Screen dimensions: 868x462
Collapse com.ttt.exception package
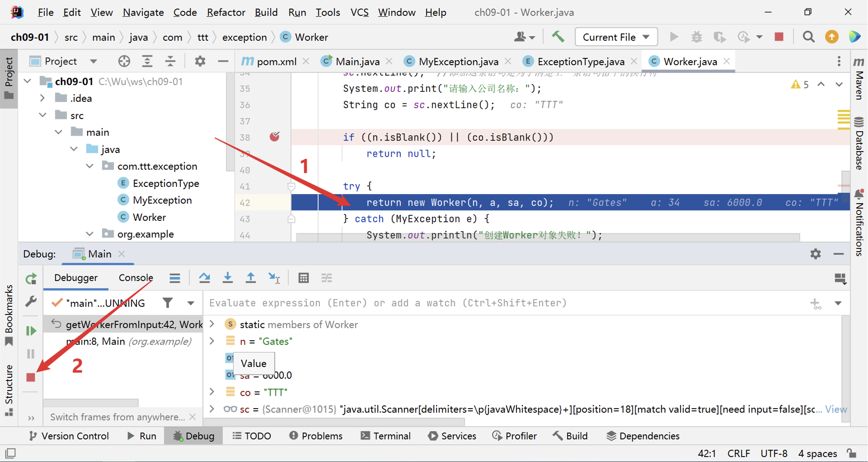point(90,166)
